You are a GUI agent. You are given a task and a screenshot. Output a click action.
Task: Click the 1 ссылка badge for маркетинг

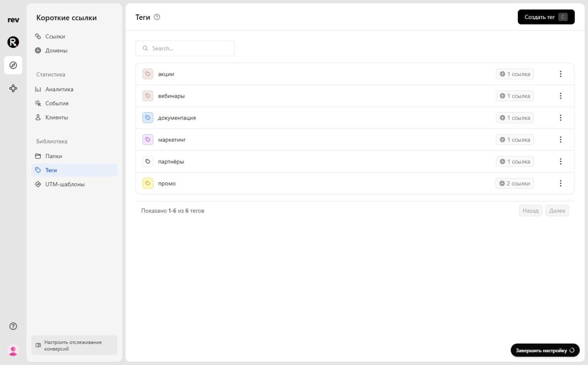point(515,140)
